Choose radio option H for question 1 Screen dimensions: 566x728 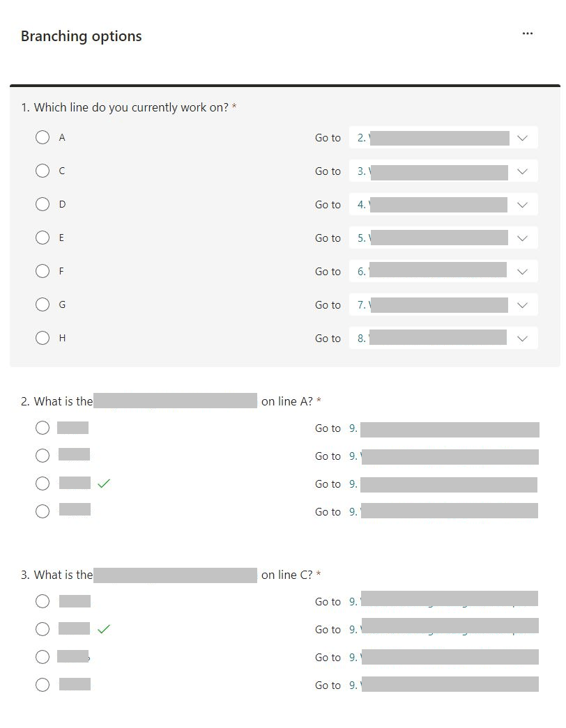click(43, 338)
